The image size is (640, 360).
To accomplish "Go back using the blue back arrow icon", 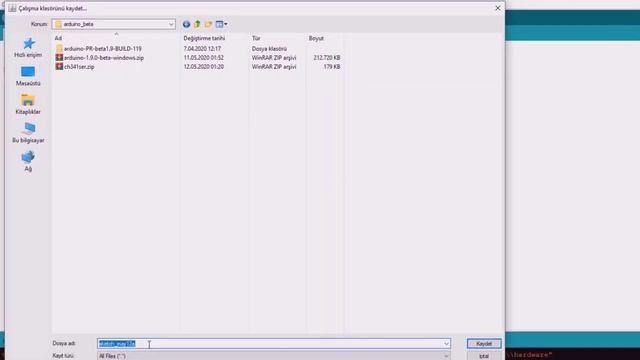I will tap(186, 24).
